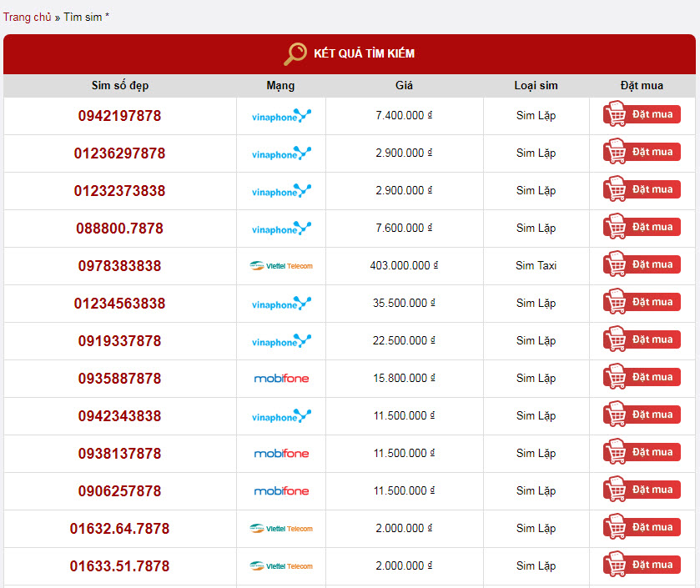
Task: Click Vinaphone logo in 01236297878 row
Action: 281,153
